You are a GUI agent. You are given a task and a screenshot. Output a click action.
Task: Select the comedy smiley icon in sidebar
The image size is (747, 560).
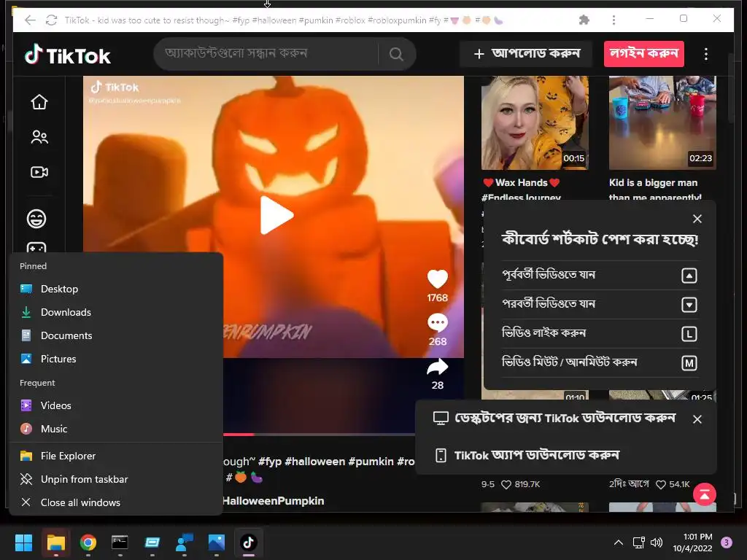[x=36, y=219]
